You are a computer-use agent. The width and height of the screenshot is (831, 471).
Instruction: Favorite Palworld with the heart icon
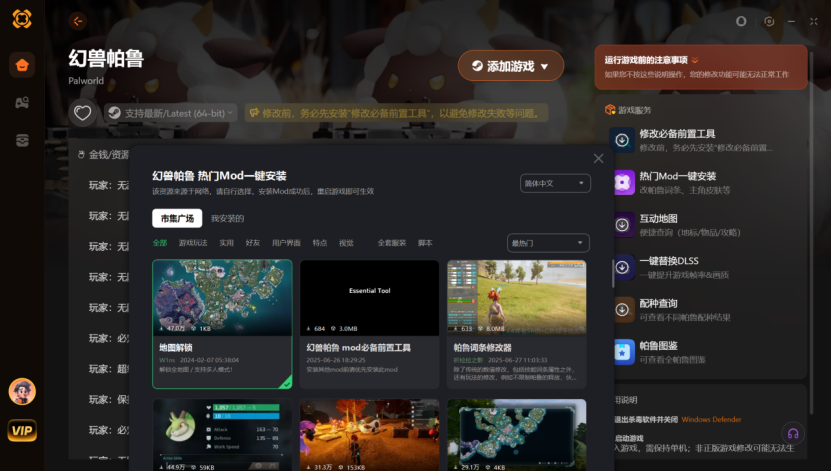click(x=82, y=113)
